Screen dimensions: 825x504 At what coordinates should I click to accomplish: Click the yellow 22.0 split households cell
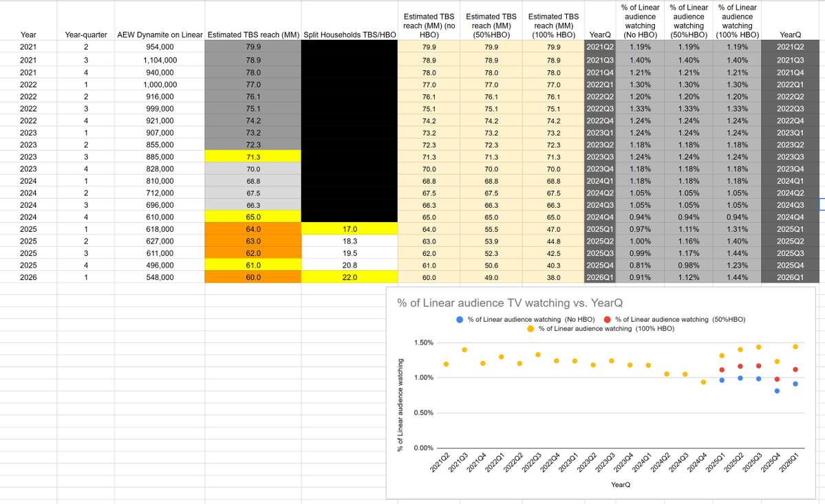click(350, 277)
